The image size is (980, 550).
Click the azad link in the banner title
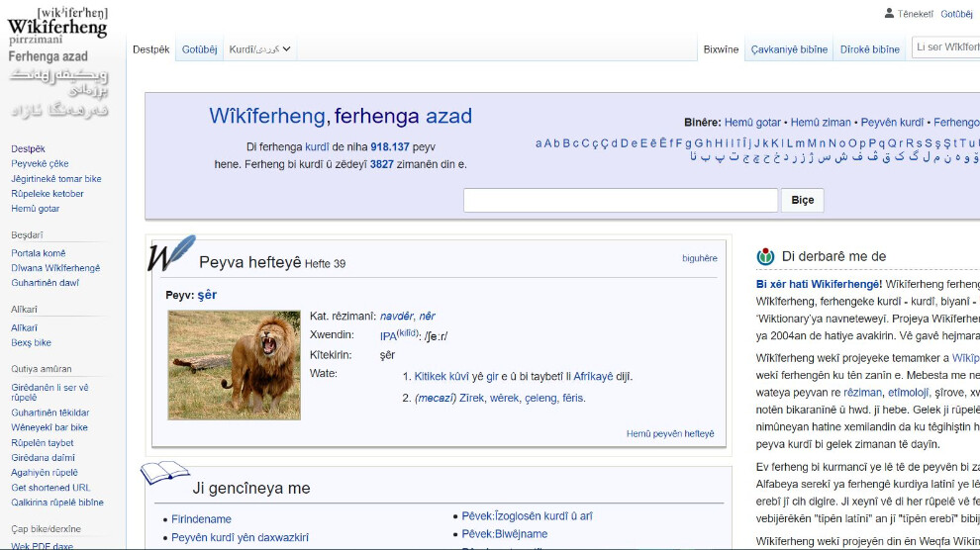448,116
